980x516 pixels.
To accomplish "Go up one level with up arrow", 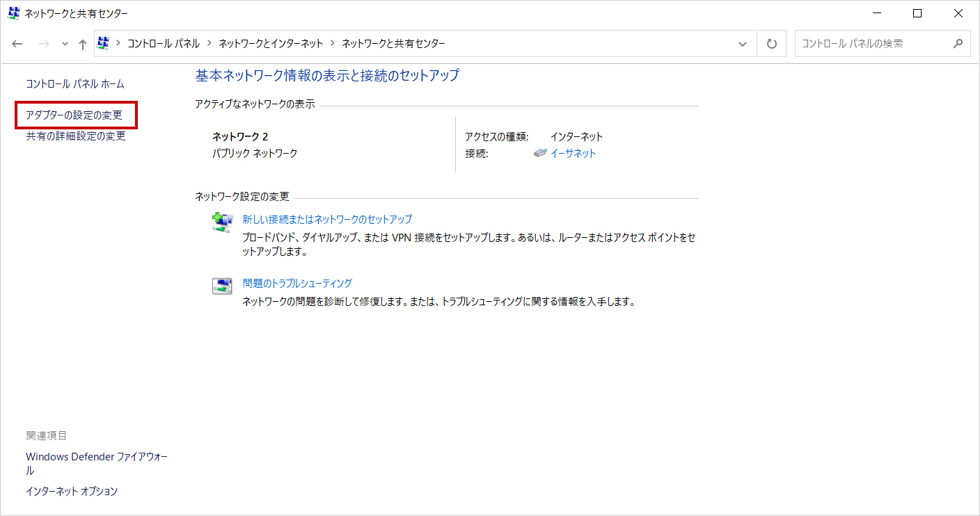I will [x=83, y=44].
